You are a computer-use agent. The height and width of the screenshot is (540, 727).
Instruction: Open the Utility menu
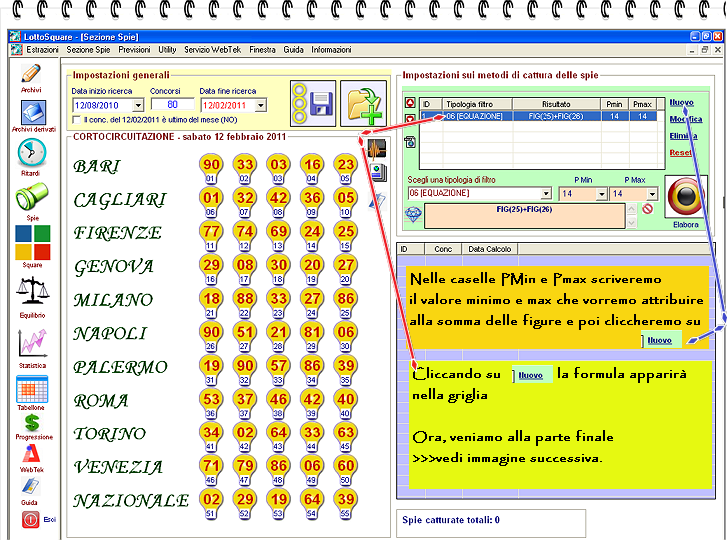(167, 50)
